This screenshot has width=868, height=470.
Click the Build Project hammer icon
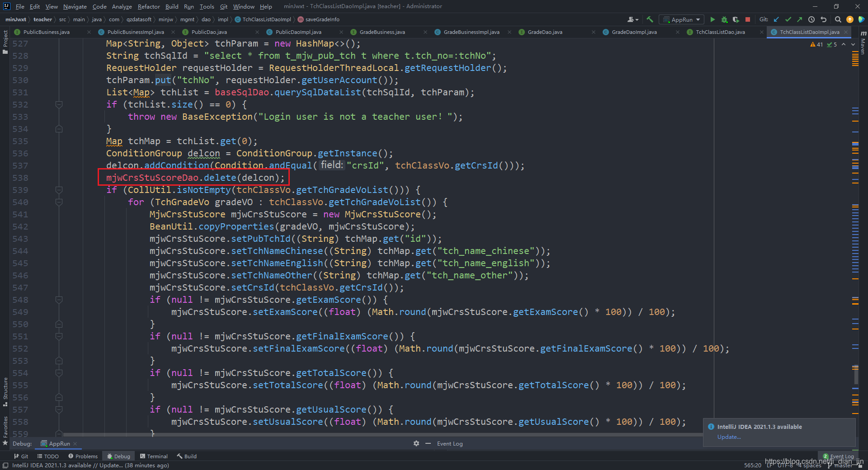tap(650, 19)
